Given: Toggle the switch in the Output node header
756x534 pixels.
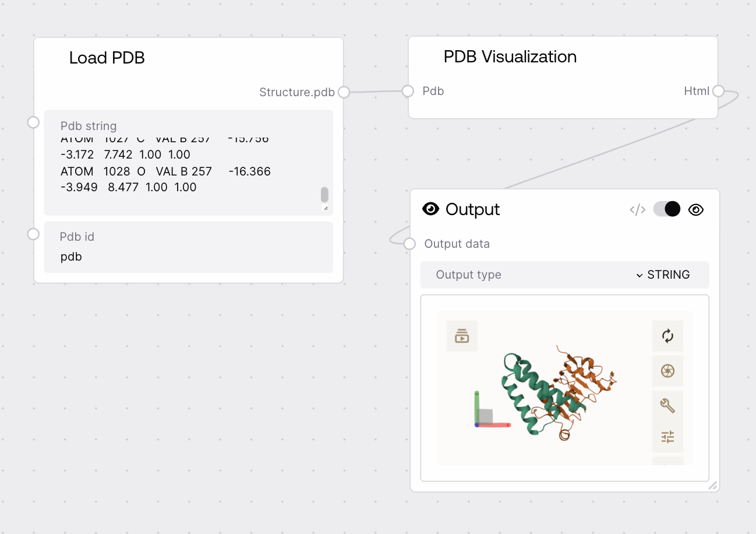Looking at the screenshot, I should click(666, 209).
